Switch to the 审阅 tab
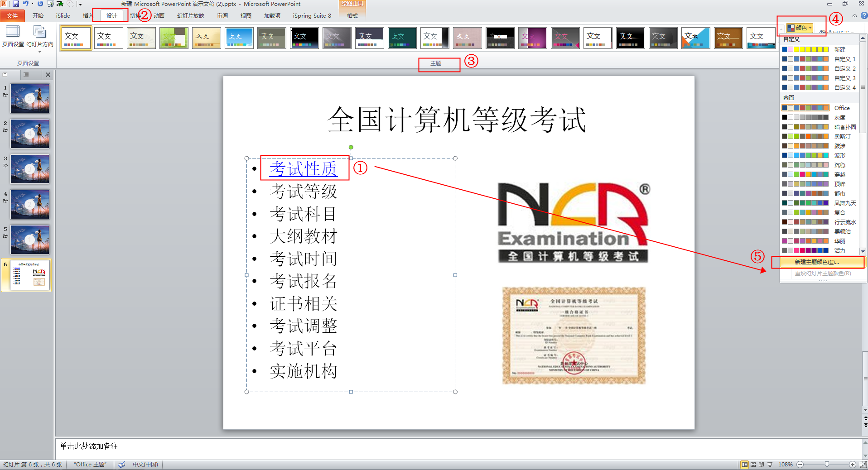This screenshot has width=868, height=470. [222, 15]
